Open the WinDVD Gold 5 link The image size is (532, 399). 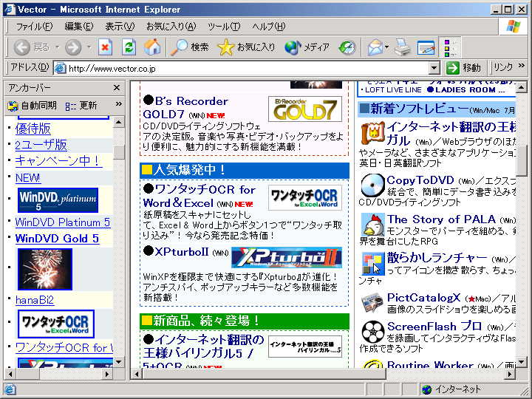(x=58, y=239)
